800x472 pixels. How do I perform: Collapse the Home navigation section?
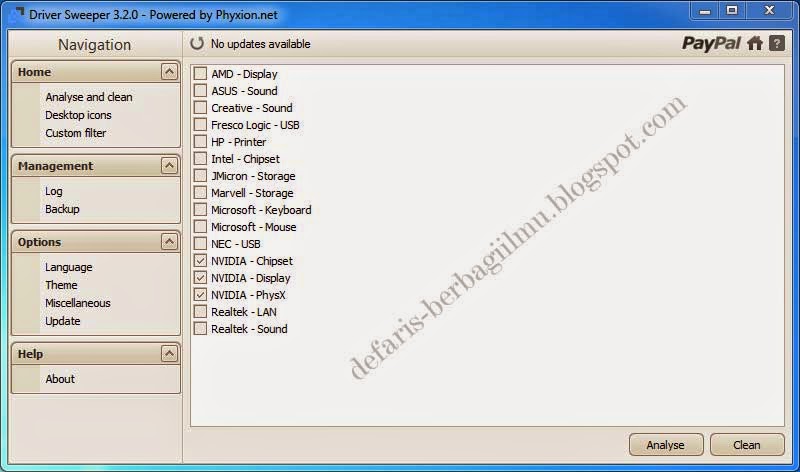click(169, 72)
